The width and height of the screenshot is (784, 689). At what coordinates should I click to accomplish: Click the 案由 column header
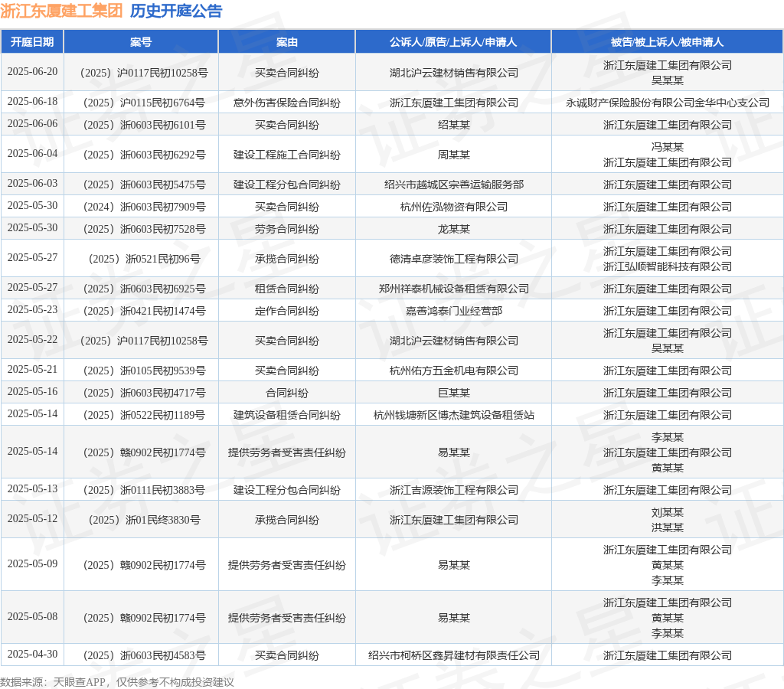point(286,42)
